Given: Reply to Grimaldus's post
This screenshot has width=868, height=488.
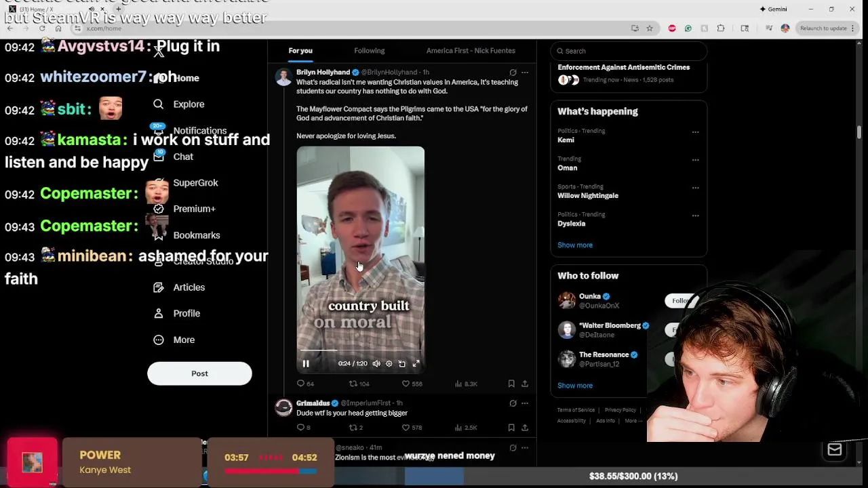Looking at the screenshot, I should pos(304,428).
